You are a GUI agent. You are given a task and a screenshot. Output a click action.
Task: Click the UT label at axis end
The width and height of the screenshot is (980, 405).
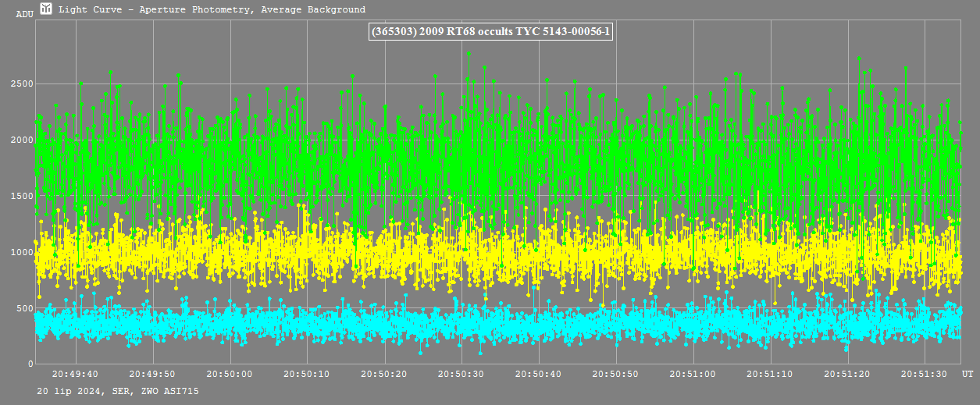tap(967, 374)
